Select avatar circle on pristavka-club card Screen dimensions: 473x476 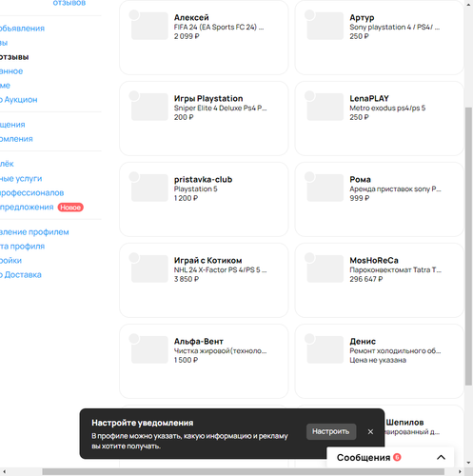(x=134, y=176)
